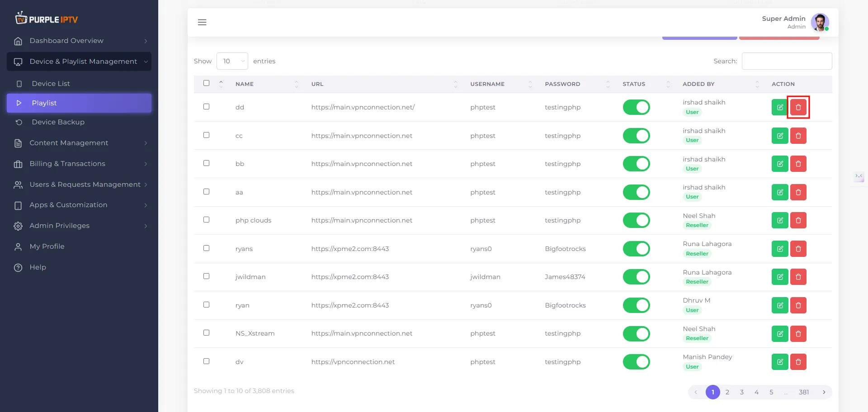The width and height of the screenshot is (868, 412).
Task: Expand Apps & Customization menu
Action: [79, 205]
